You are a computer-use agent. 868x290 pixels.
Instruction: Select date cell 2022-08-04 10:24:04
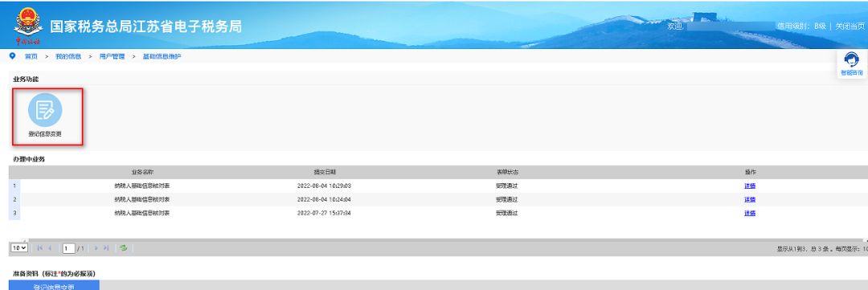pos(325,199)
